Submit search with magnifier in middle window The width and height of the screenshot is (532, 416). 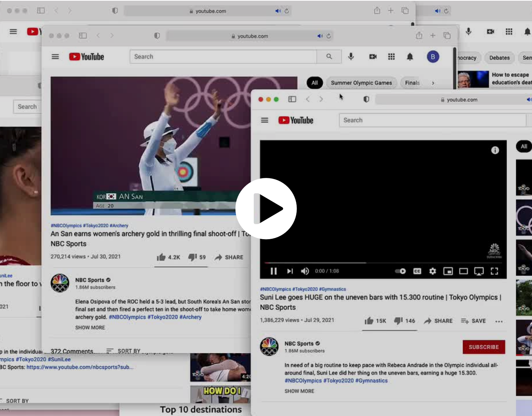(329, 56)
